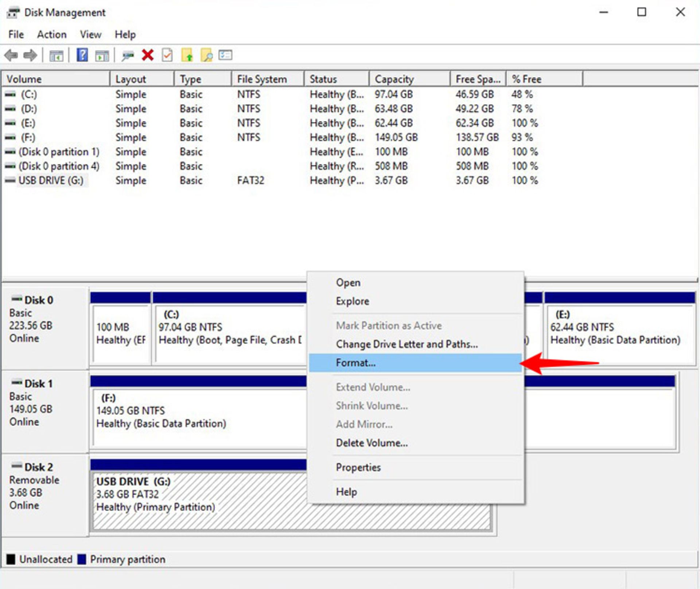Click Open in the context menu

348,282
